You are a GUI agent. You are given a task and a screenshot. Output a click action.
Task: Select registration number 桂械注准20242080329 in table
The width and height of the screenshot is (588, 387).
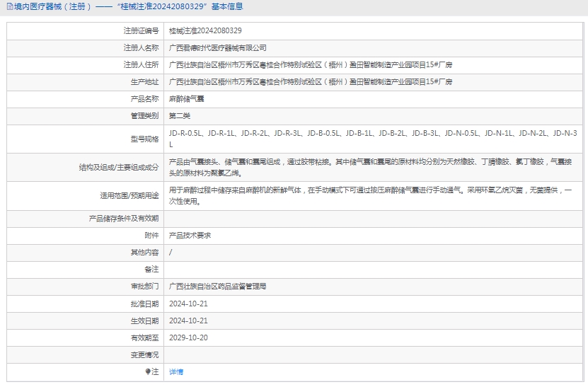[x=205, y=31]
